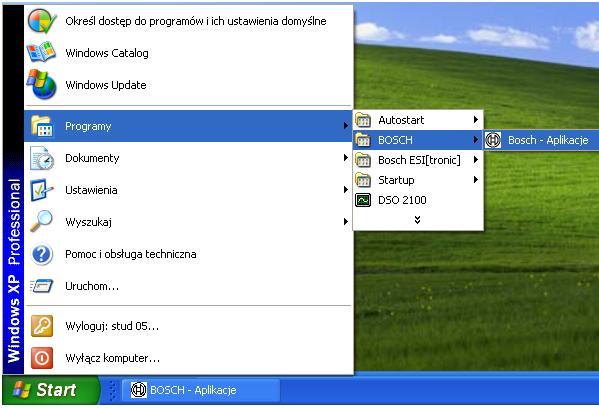Expand the Startup submenu arrow
599x408 pixels.
click(x=476, y=179)
